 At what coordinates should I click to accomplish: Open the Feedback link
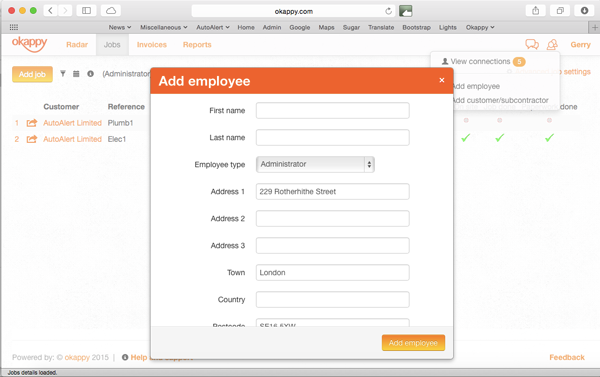click(567, 357)
